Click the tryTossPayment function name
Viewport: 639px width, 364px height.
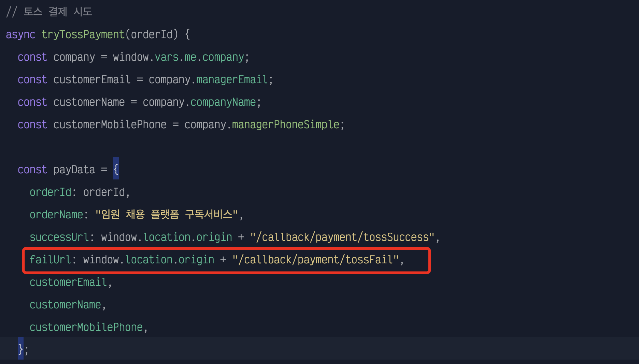pyautogui.click(x=83, y=34)
